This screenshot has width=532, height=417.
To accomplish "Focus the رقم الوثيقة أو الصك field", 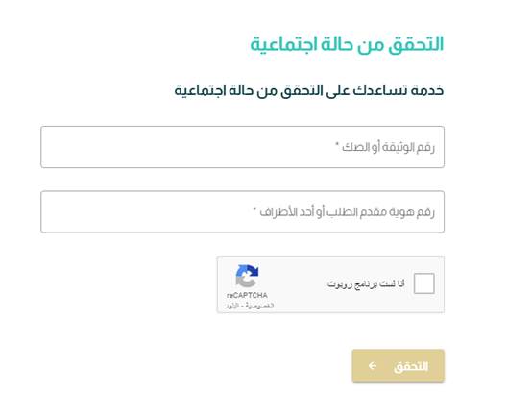I will pos(243,147).
